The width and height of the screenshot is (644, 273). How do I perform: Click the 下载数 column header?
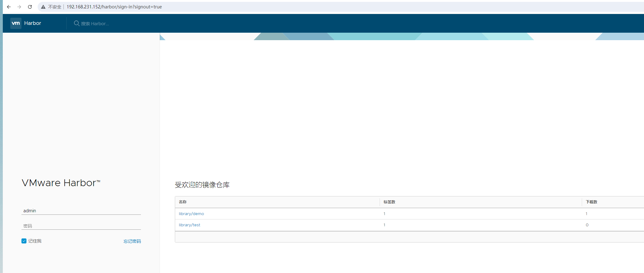pyautogui.click(x=591, y=202)
